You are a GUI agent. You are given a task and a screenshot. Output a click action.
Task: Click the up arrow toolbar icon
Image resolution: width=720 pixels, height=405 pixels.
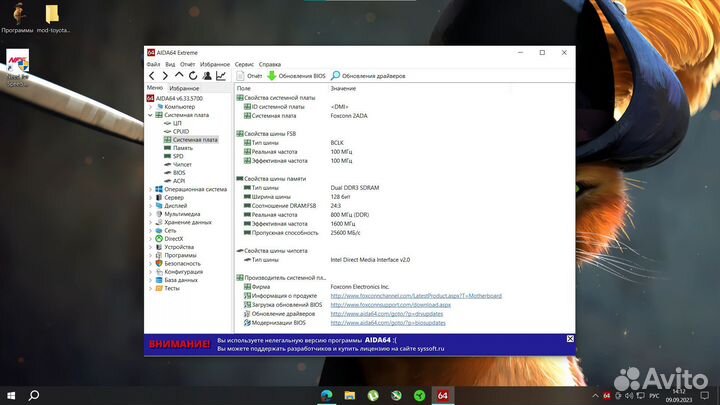pyautogui.click(x=179, y=75)
